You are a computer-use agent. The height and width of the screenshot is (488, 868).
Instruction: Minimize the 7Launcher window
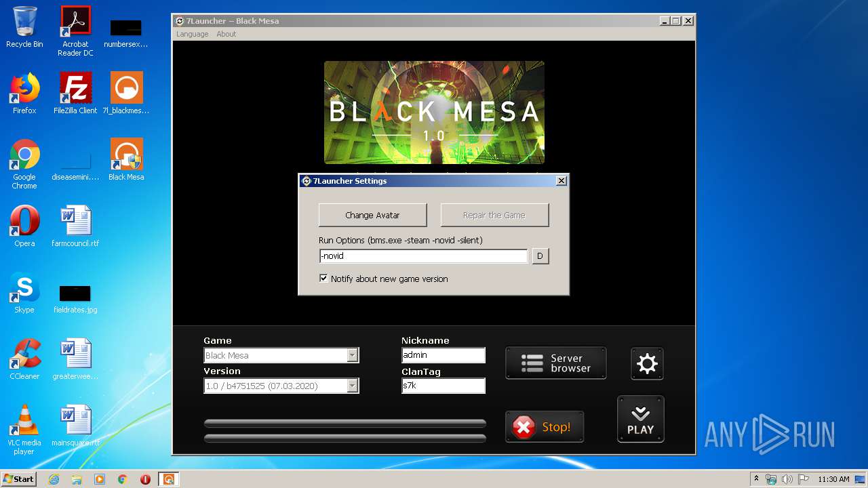664,21
